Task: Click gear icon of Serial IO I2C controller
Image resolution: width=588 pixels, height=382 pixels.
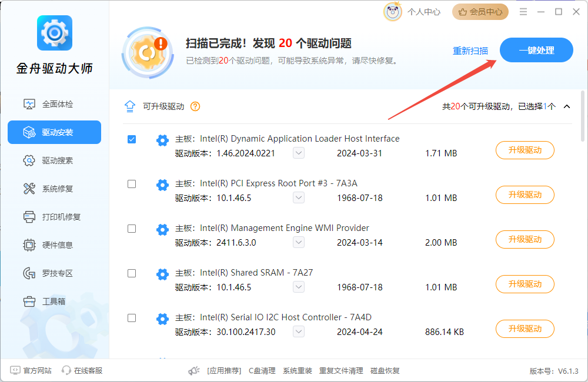Action: [x=162, y=319]
